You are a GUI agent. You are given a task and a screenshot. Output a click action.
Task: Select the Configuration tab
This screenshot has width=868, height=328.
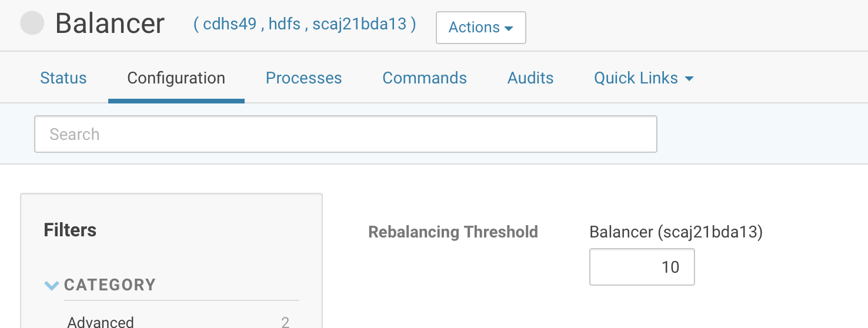(176, 78)
